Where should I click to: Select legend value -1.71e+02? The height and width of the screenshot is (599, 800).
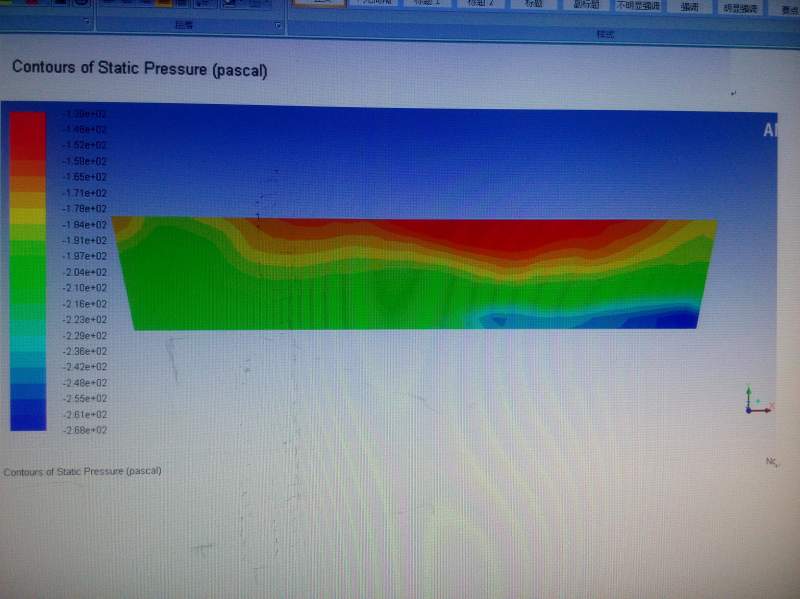click(x=85, y=193)
